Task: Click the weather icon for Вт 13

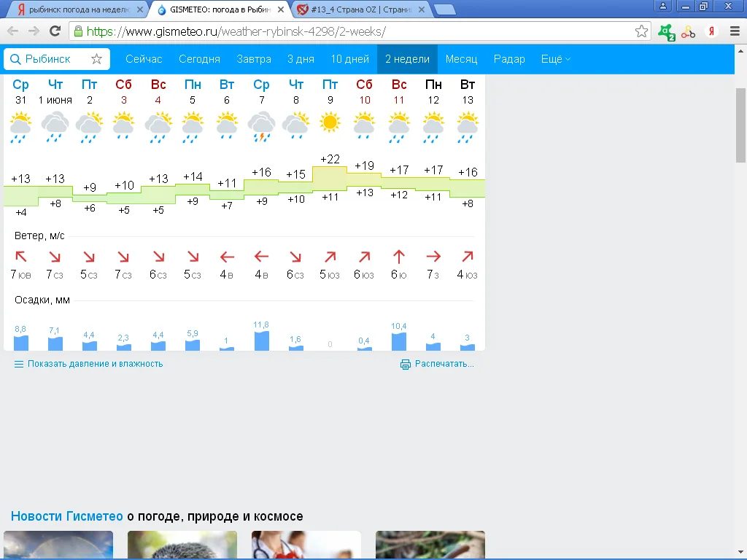Action: point(468,127)
